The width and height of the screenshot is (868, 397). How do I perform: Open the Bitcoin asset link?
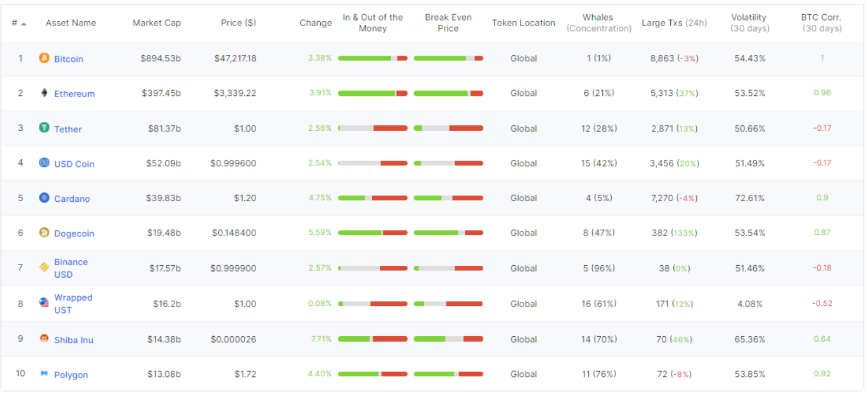click(x=69, y=59)
